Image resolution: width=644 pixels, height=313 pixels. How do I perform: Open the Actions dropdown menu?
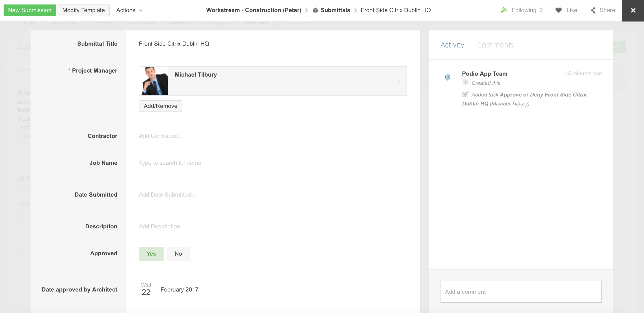pos(129,10)
